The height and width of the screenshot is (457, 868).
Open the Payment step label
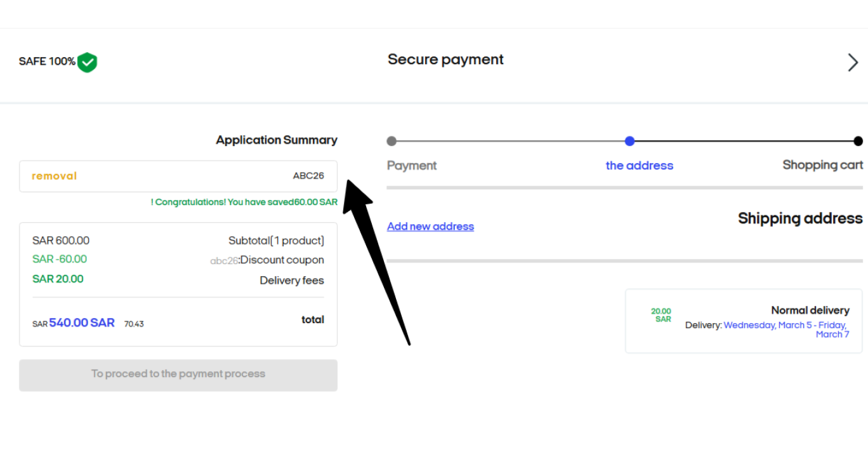point(412,166)
